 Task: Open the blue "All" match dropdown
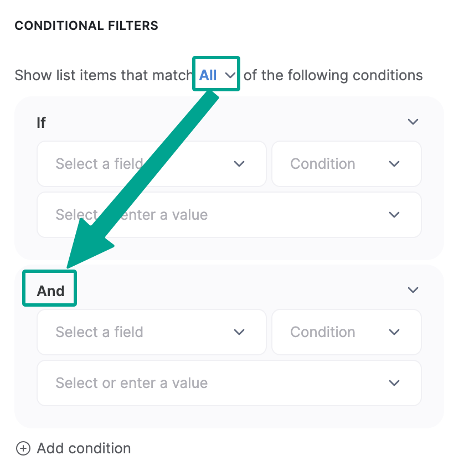point(209,75)
